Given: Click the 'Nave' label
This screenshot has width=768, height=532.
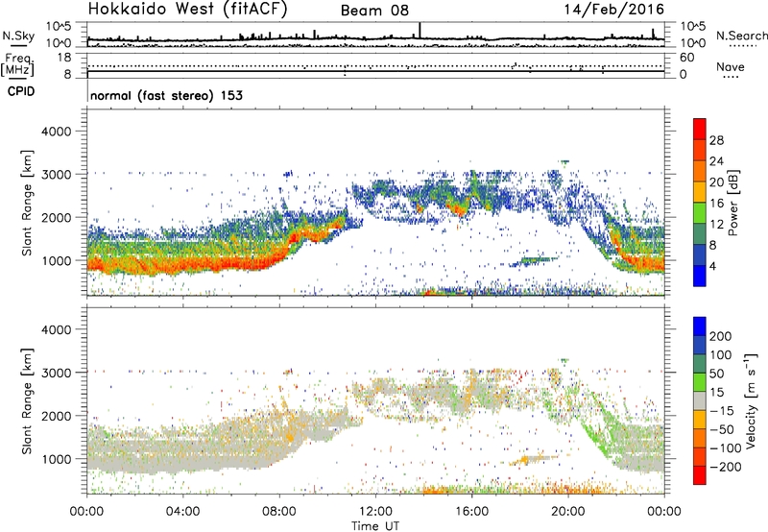Looking at the screenshot, I should [x=731, y=67].
